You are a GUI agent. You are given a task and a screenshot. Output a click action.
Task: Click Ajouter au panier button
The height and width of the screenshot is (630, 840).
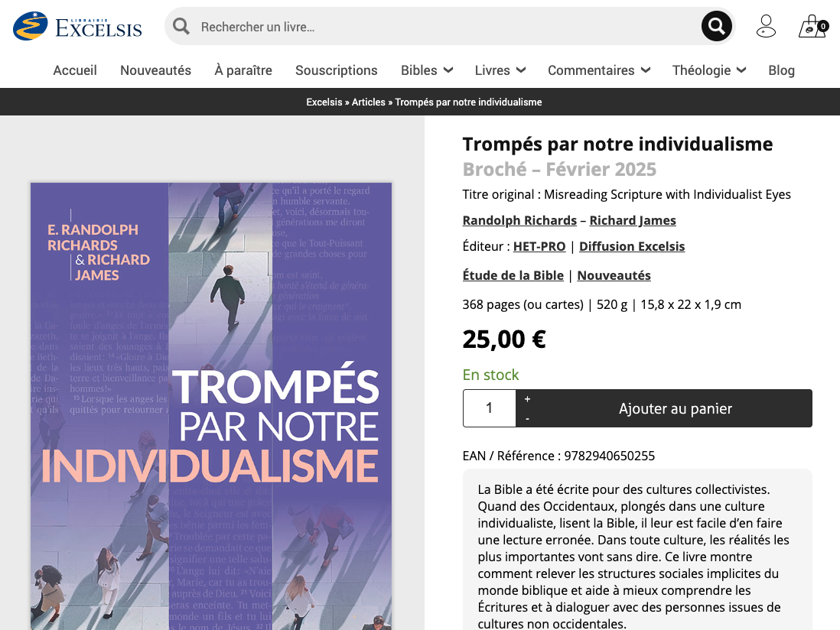(675, 408)
